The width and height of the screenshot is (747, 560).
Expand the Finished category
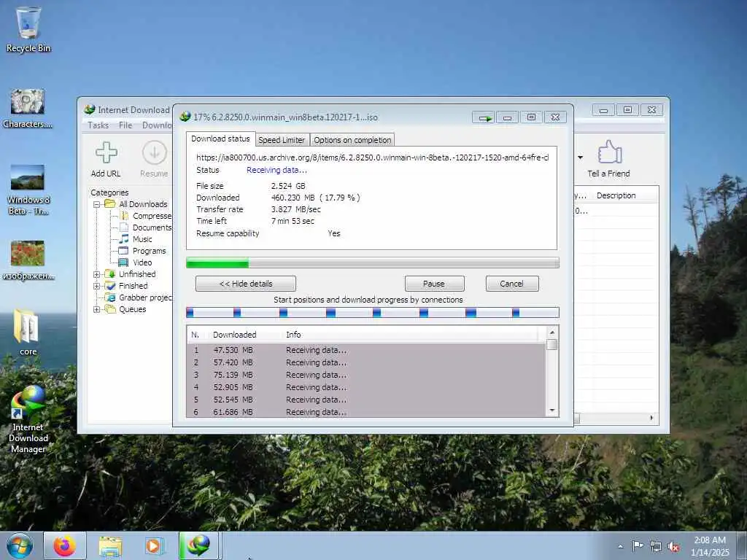coord(97,286)
